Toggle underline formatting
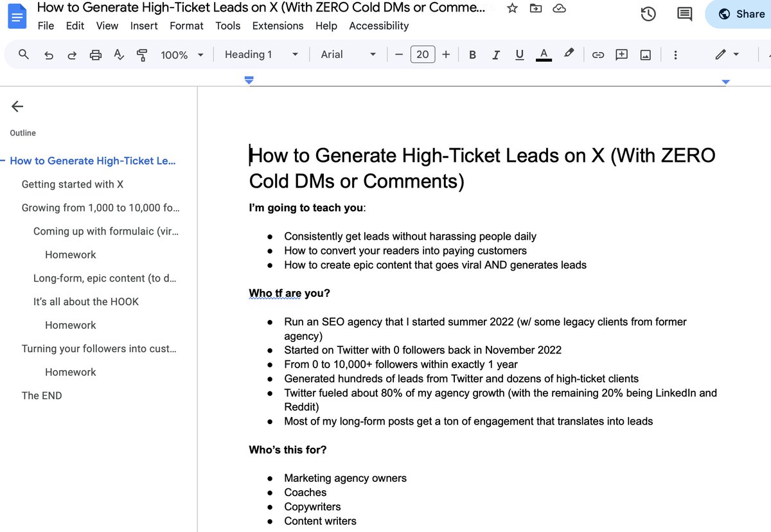This screenshot has width=771, height=532. click(x=520, y=55)
